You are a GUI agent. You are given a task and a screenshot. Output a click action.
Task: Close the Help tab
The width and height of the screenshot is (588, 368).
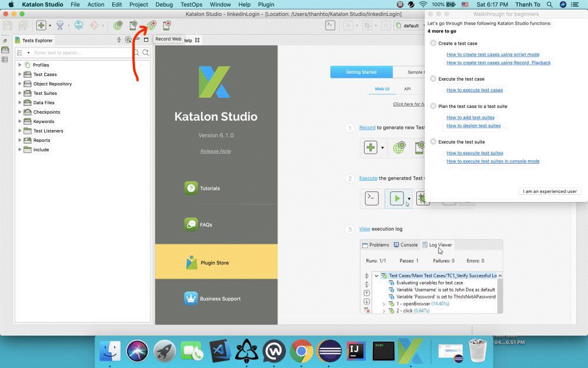pyautogui.click(x=197, y=40)
